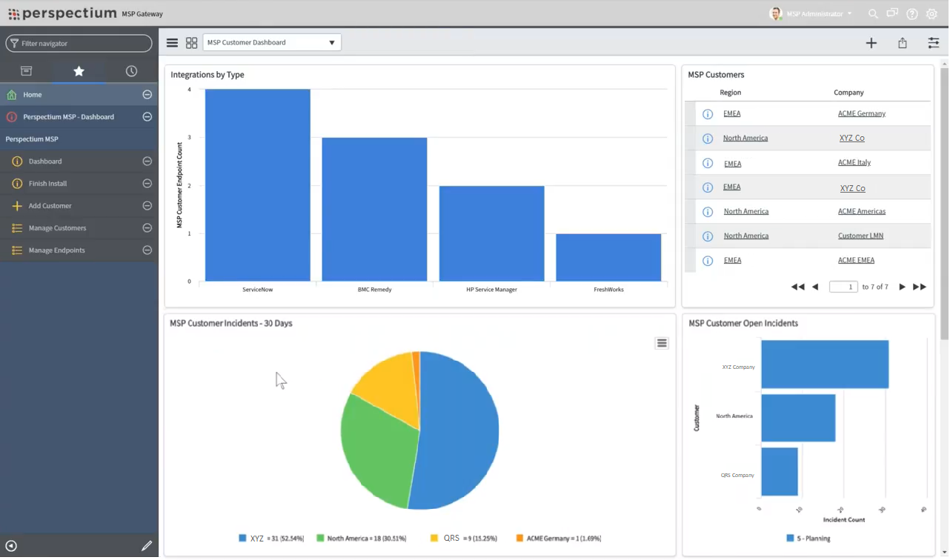
Task: Remove Dashboard favorite minus icon
Action: pos(147,161)
